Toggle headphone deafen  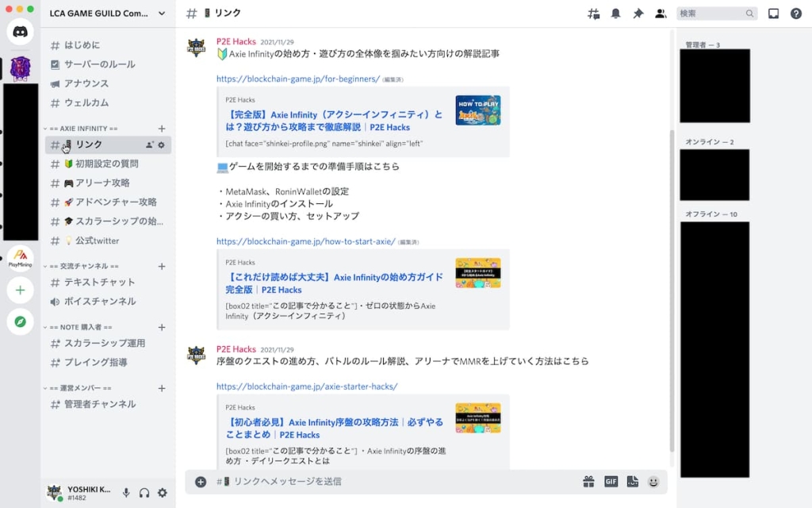(x=144, y=493)
